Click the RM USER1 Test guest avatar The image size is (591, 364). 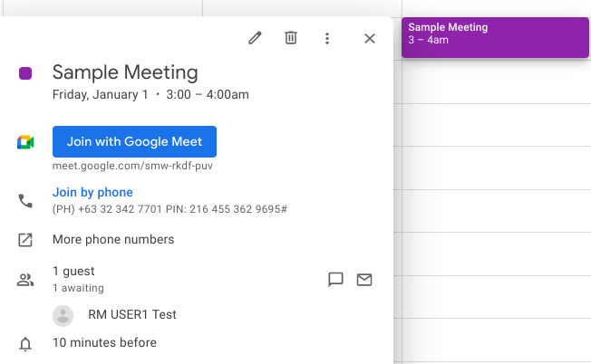(63, 315)
